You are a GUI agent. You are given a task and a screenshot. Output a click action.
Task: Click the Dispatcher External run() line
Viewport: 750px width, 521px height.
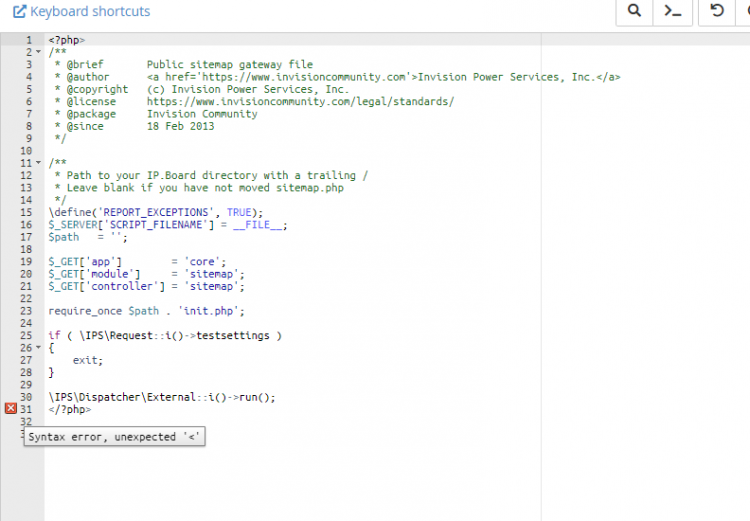161,397
